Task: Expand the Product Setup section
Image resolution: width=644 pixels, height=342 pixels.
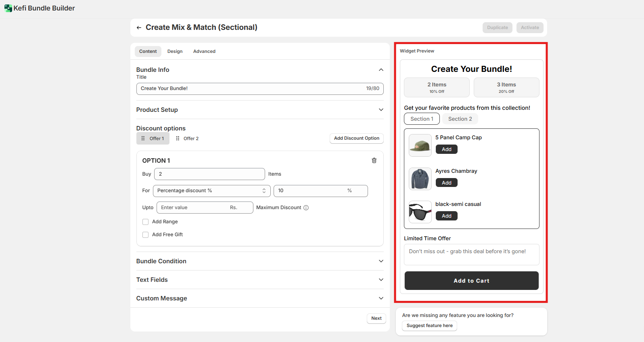Action: pos(381,110)
